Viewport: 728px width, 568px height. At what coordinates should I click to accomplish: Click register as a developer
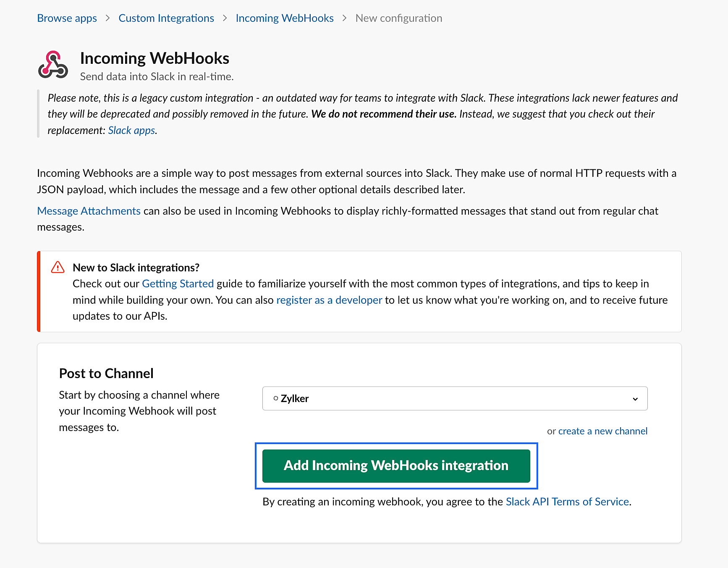click(329, 300)
